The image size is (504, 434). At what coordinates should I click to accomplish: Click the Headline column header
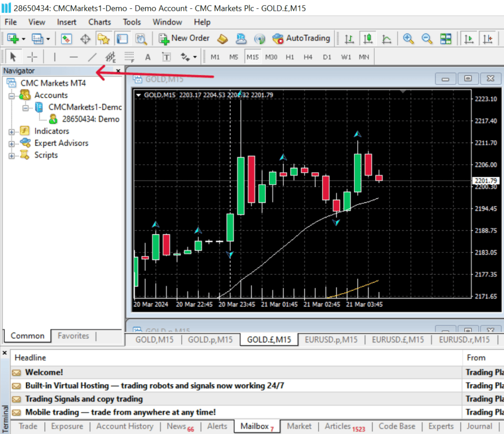[x=236, y=358]
